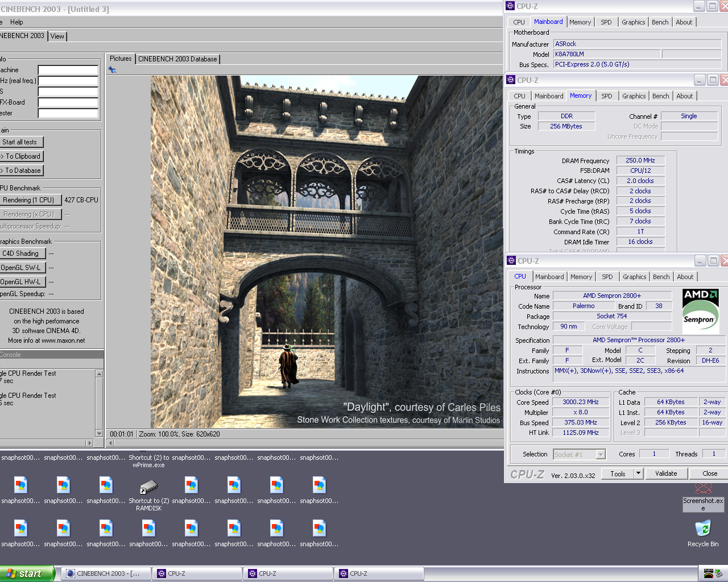Image resolution: width=728 pixels, height=582 pixels.
Task: Click the blue pushpin icon under Pictures tab
Action: coord(112,69)
